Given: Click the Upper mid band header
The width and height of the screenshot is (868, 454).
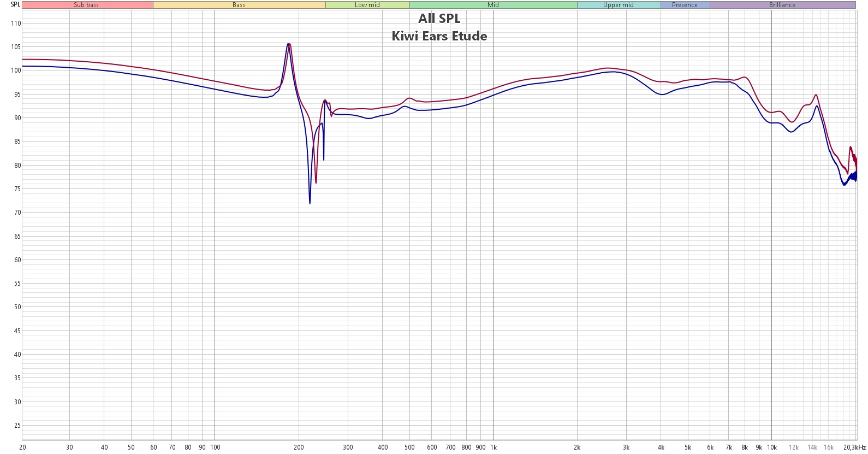Looking at the screenshot, I should coord(619,5).
